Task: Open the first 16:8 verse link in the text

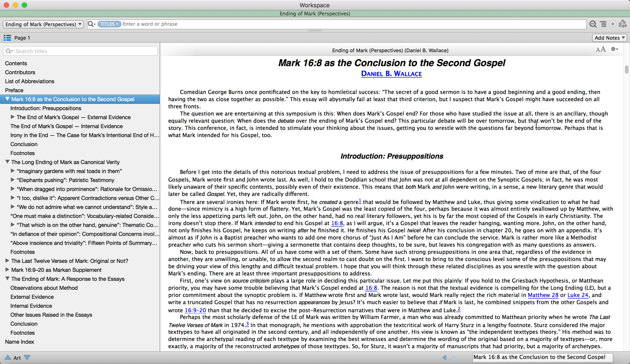Action: pyautogui.click(x=337, y=223)
